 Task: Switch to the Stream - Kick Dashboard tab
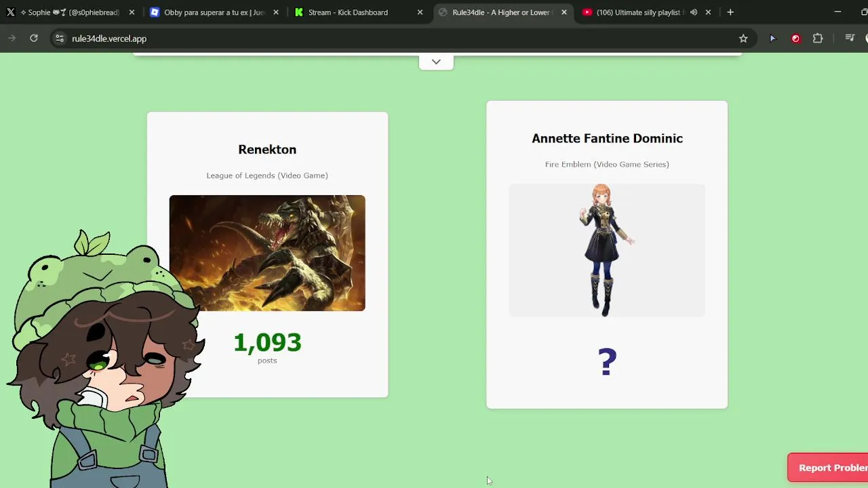pyautogui.click(x=359, y=12)
